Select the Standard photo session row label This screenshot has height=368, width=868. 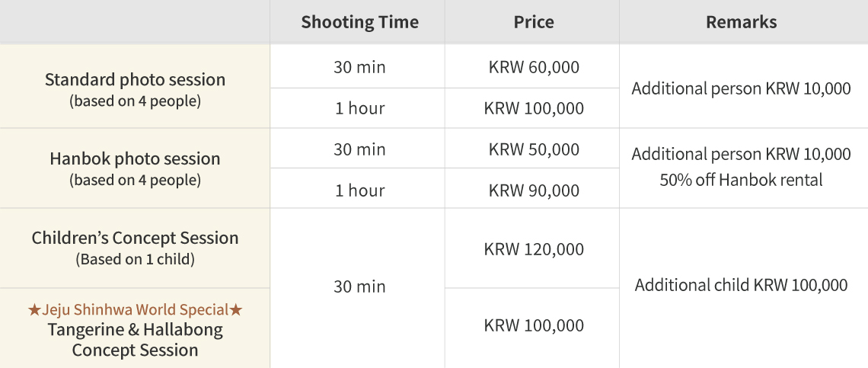[x=135, y=80]
